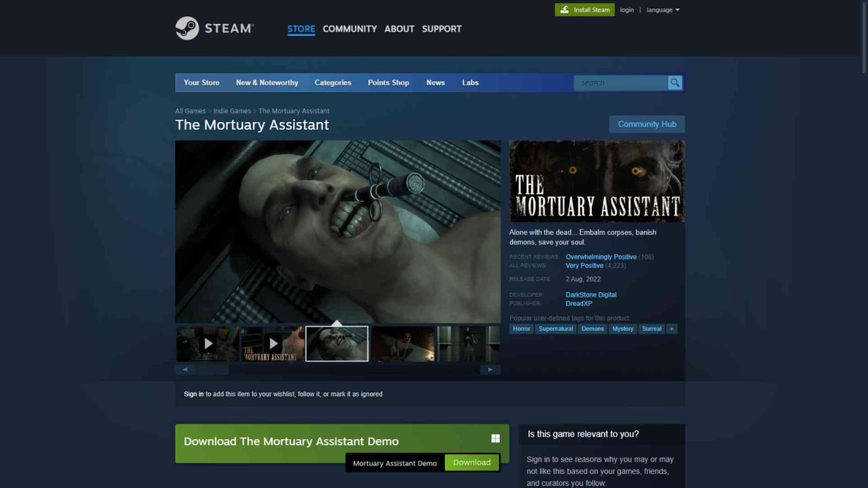Click the Overwhelmingly Positive recent reviews link
The width and height of the screenshot is (868, 488).
(601, 257)
